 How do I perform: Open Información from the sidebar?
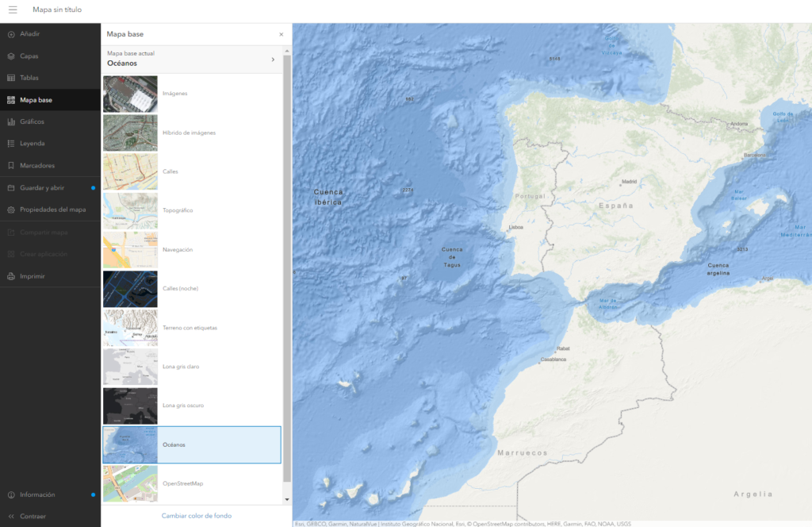click(35, 494)
